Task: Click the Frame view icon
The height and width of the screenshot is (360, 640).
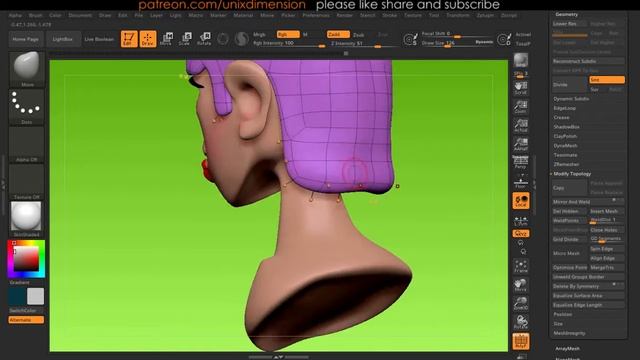Action: (520, 267)
